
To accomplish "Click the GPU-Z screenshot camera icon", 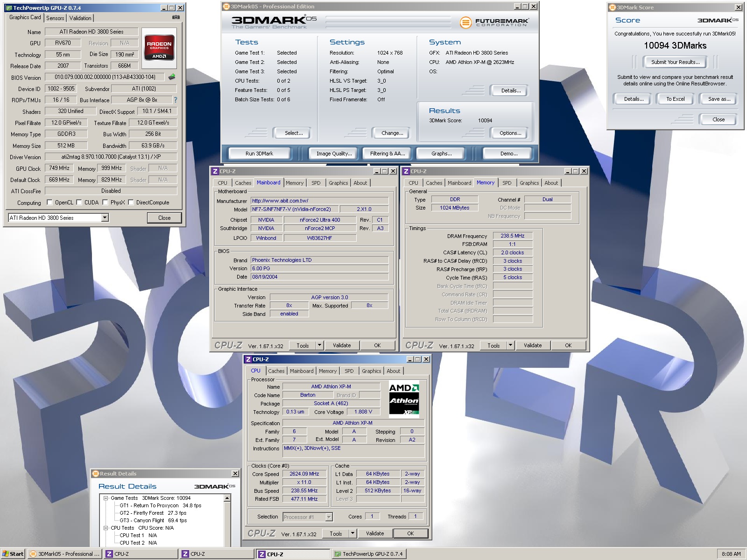I will click(x=176, y=17).
